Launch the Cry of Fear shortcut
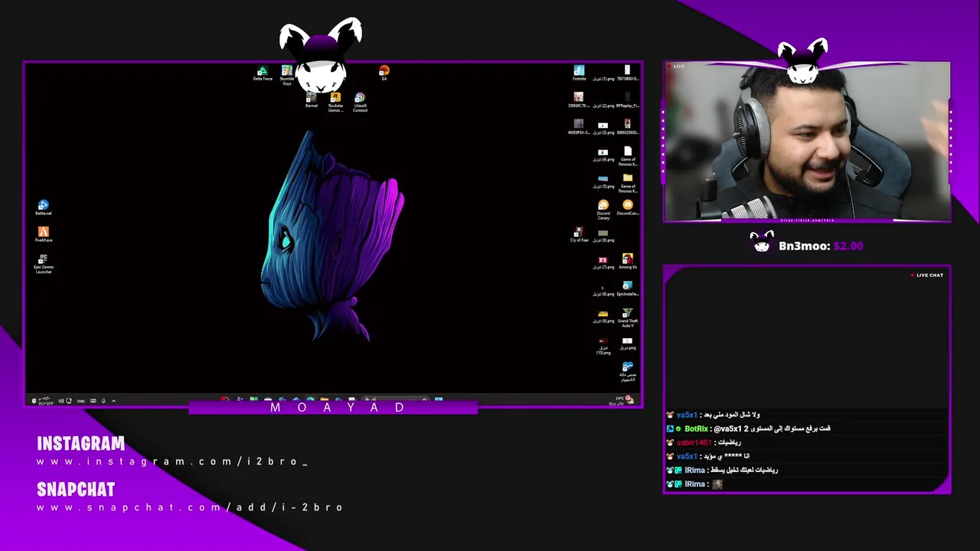The width and height of the screenshot is (980, 551). pos(579,234)
